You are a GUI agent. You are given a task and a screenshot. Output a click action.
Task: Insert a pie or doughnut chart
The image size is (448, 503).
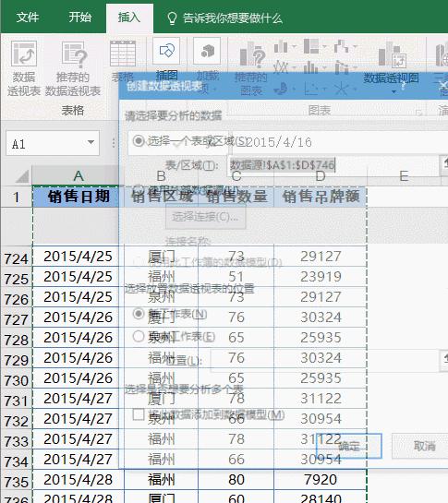[281, 89]
